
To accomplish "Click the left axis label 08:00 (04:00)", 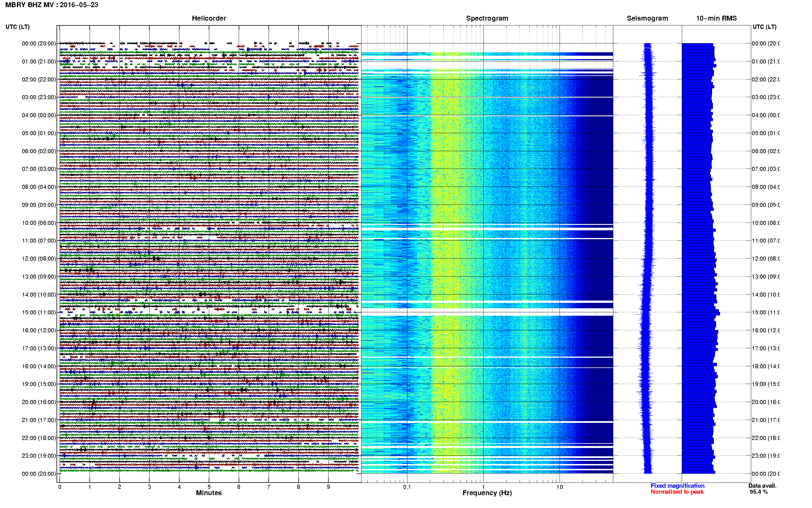I will (39, 187).
